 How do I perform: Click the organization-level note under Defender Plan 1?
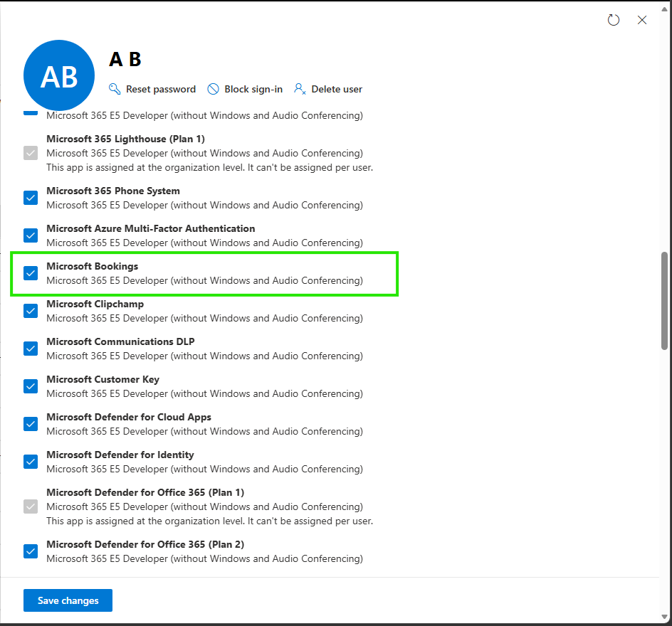pyautogui.click(x=209, y=521)
